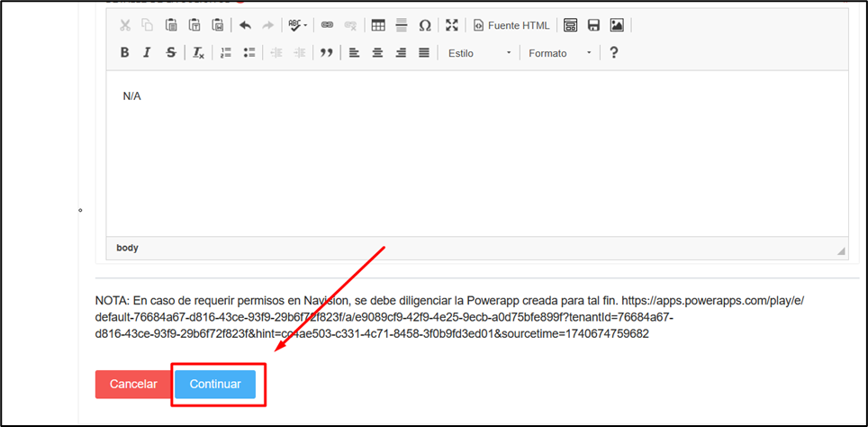The height and width of the screenshot is (427, 868).
Task: Toggle bold formatting in the editor
Action: point(125,53)
